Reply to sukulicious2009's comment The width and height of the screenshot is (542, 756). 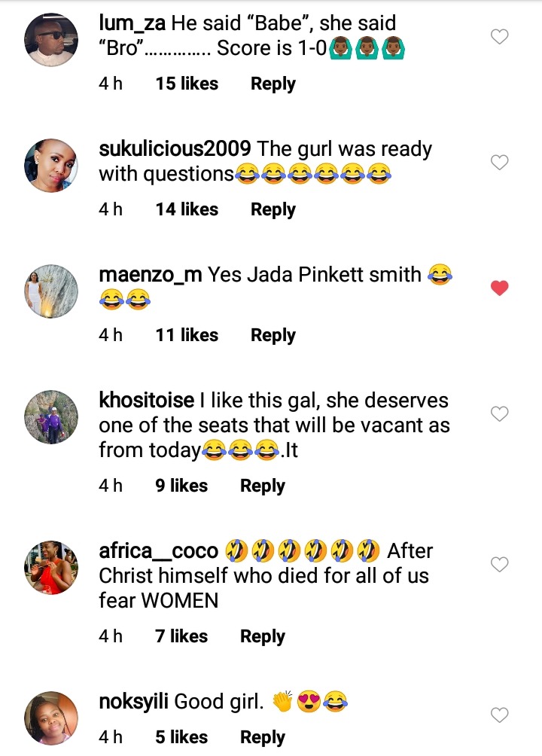tap(273, 210)
